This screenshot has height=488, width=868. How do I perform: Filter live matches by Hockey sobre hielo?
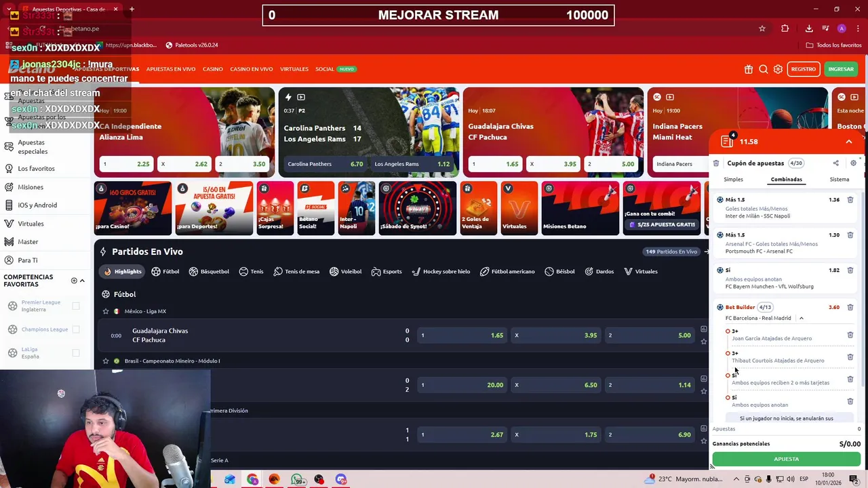(441, 272)
